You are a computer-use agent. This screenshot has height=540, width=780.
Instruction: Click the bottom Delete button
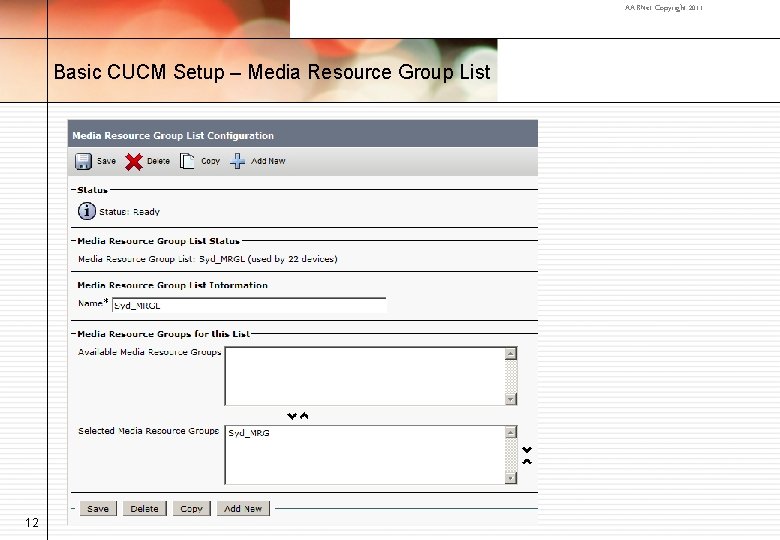click(x=144, y=509)
